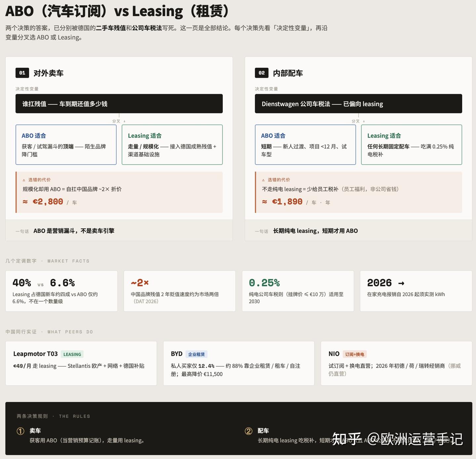Select the black bar 谁扛残值 — 车到期还值多少钱
The height and width of the screenshot is (459, 476).
(x=119, y=104)
